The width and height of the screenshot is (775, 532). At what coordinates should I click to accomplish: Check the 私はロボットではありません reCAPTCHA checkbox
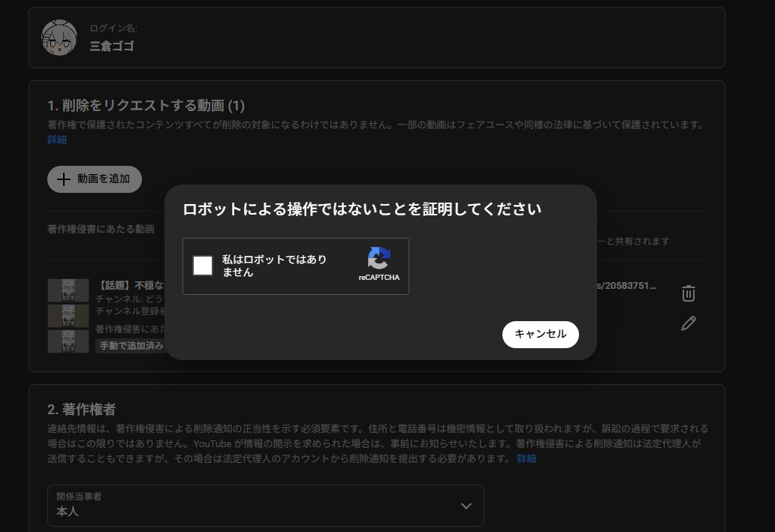point(203,266)
